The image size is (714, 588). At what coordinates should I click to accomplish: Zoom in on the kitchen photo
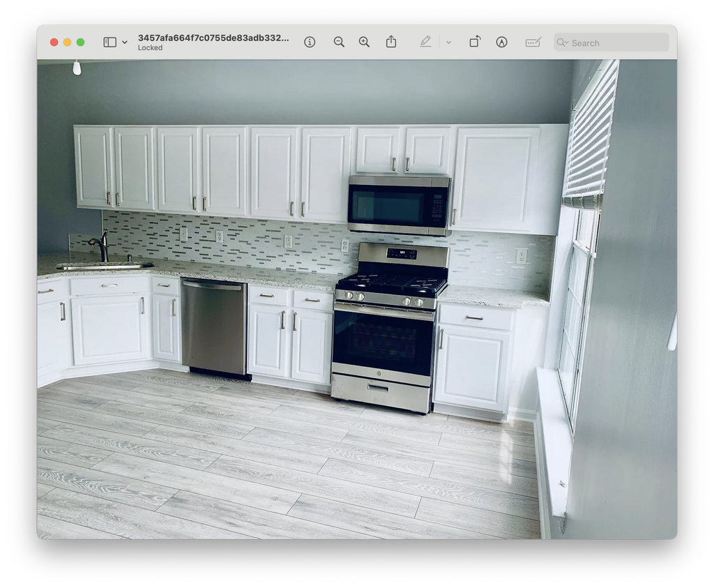click(x=364, y=43)
